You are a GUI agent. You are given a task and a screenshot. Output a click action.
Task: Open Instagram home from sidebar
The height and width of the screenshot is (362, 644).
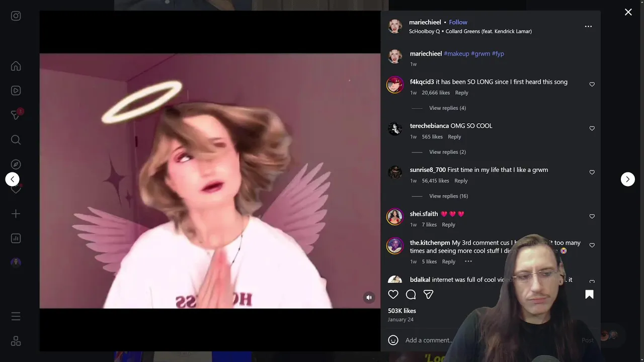[16, 66]
